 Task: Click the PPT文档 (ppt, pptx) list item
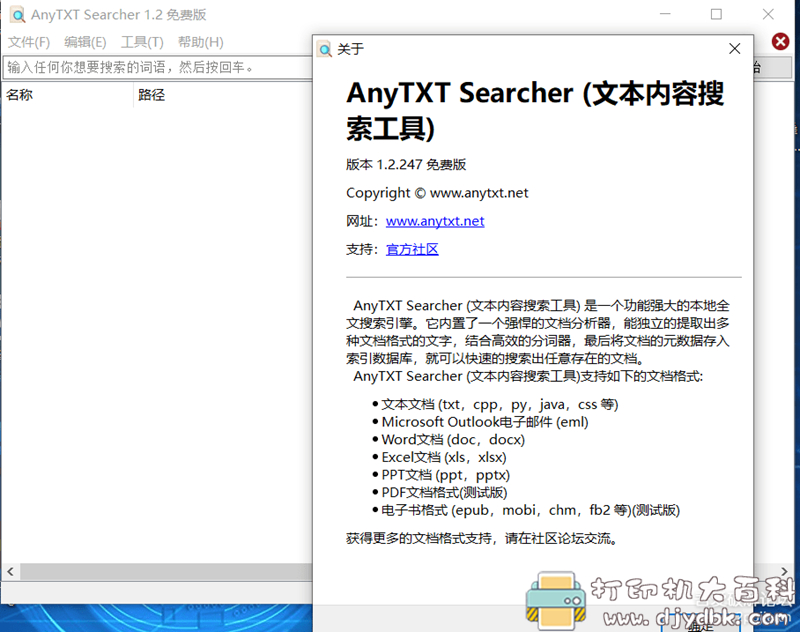(x=445, y=475)
